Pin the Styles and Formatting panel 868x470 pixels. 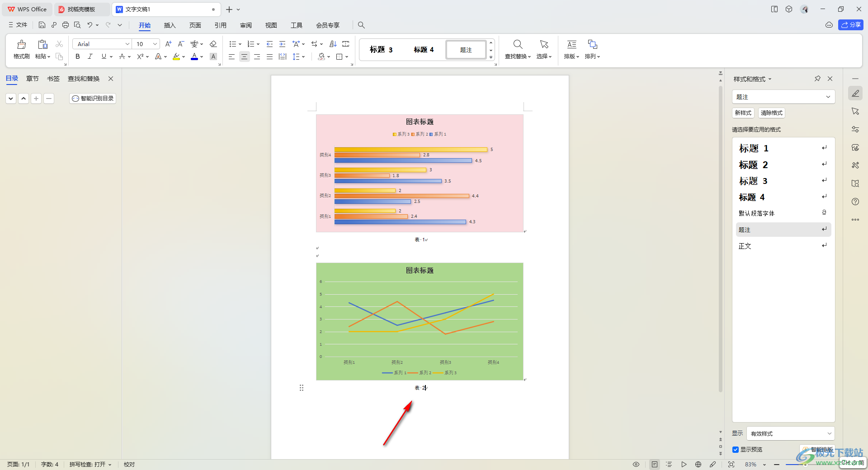pos(817,79)
